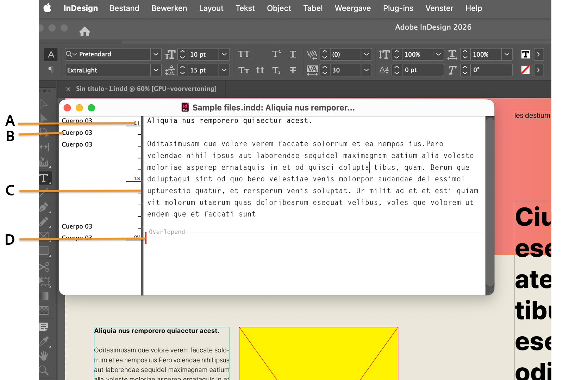The image size is (588, 380).
Task: Expand the kerning (0) dropdown
Action: click(x=367, y=54)
